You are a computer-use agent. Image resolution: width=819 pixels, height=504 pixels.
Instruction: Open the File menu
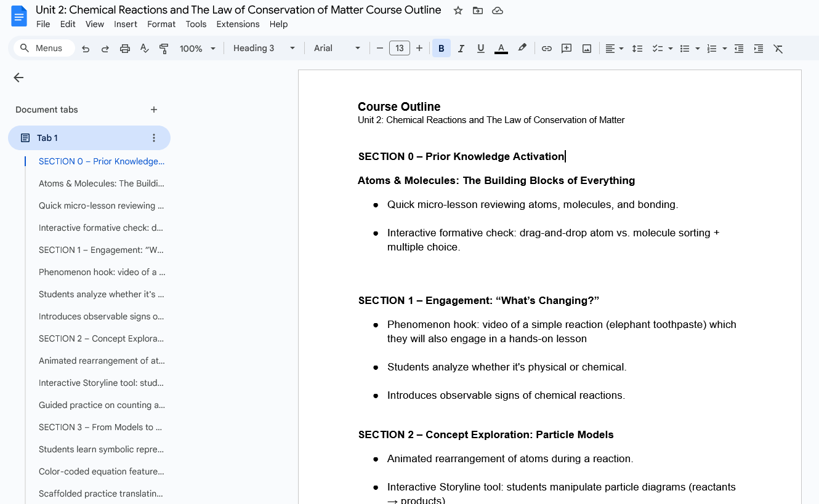(x=43, y=24)
